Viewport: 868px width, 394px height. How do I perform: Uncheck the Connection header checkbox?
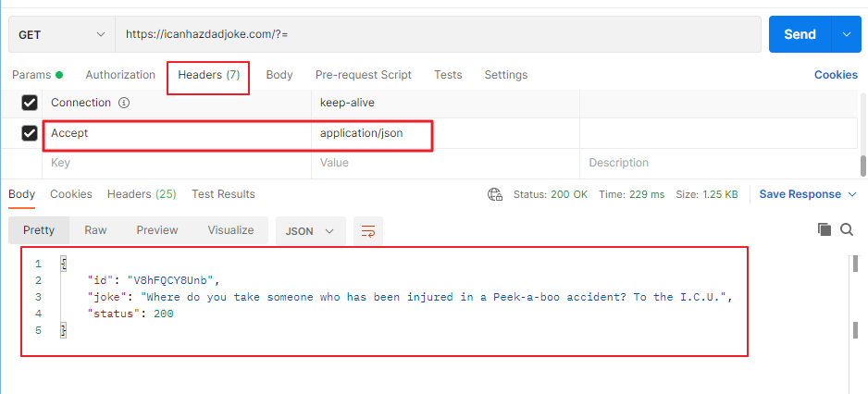click(30, 103)
